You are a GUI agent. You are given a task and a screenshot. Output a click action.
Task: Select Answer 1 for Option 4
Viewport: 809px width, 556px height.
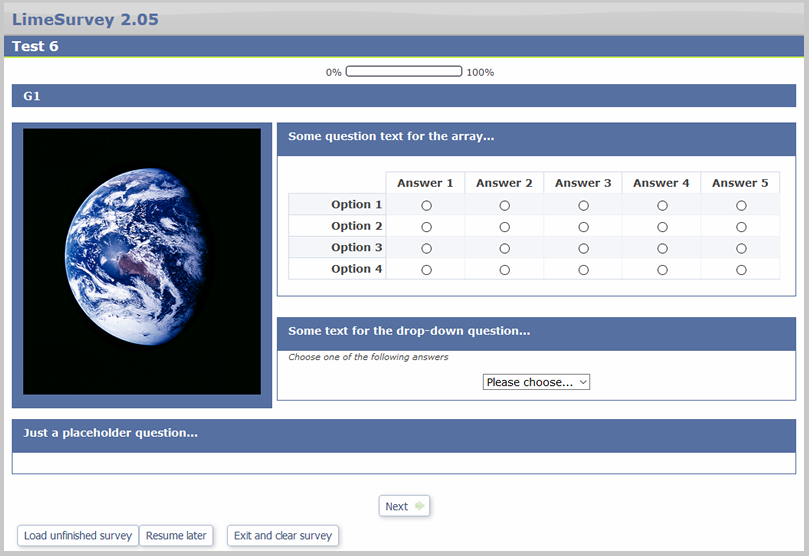click(x=426, y=270)
